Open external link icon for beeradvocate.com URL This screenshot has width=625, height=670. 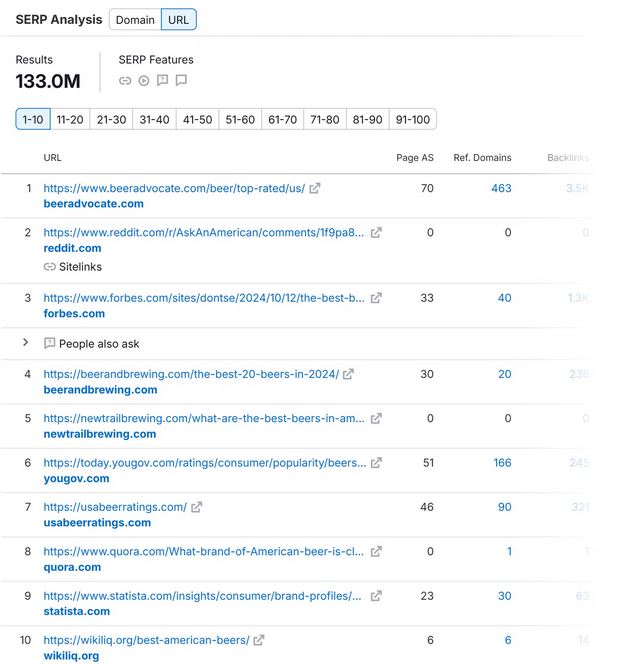314,188
